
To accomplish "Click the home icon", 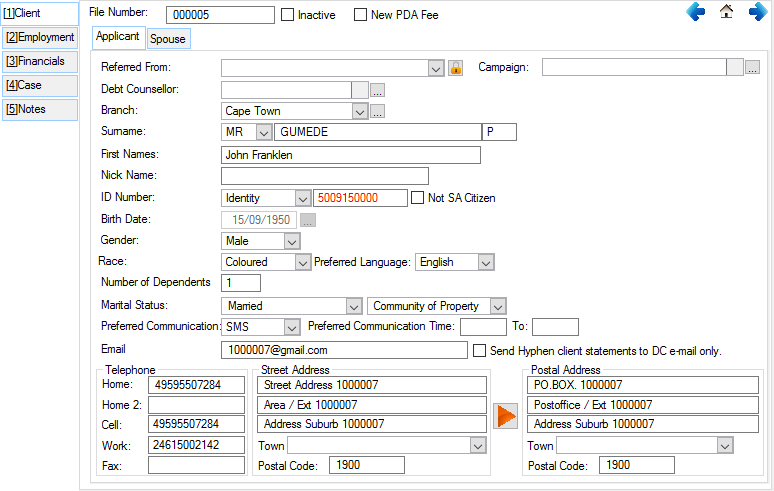I will click(x=727, y=12).
